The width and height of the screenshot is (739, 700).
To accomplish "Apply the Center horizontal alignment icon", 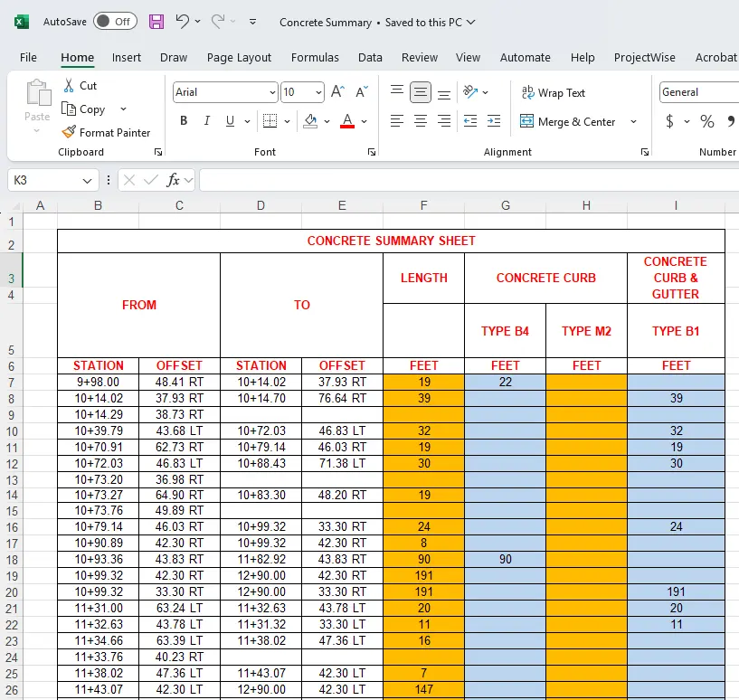I will pos(420,121).
